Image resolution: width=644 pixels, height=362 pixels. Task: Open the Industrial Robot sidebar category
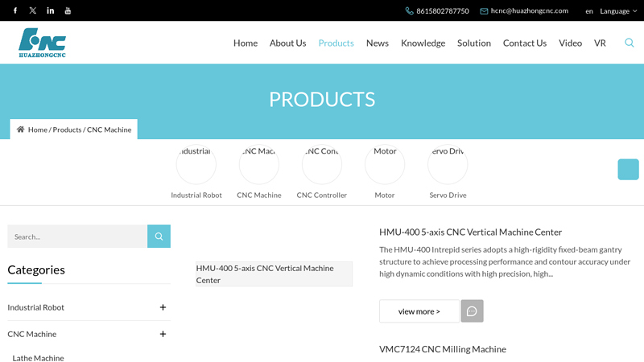(x=35, y=307)
